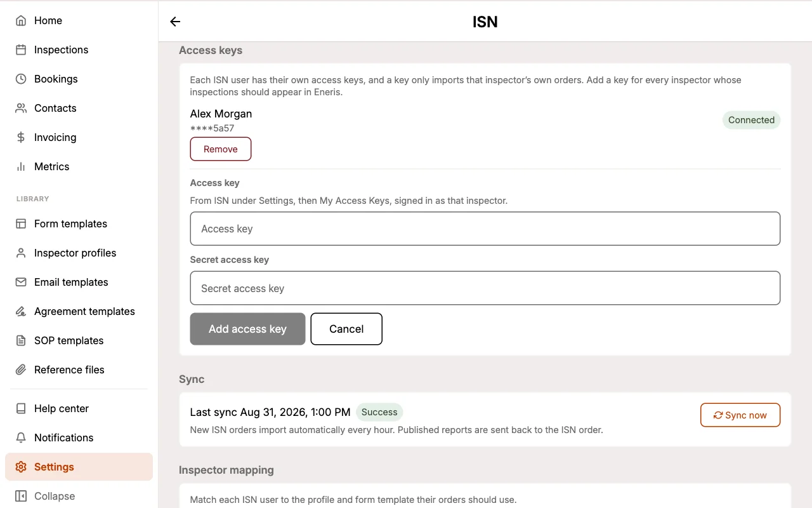812x508 pixels.
Task: Click the Email templates envelope icon
Action: (x=21, y=282)
